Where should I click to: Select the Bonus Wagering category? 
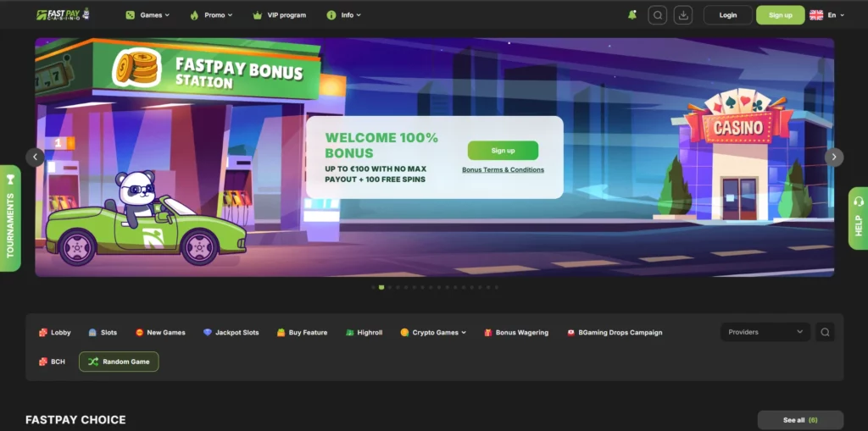[x=516, y=333]
